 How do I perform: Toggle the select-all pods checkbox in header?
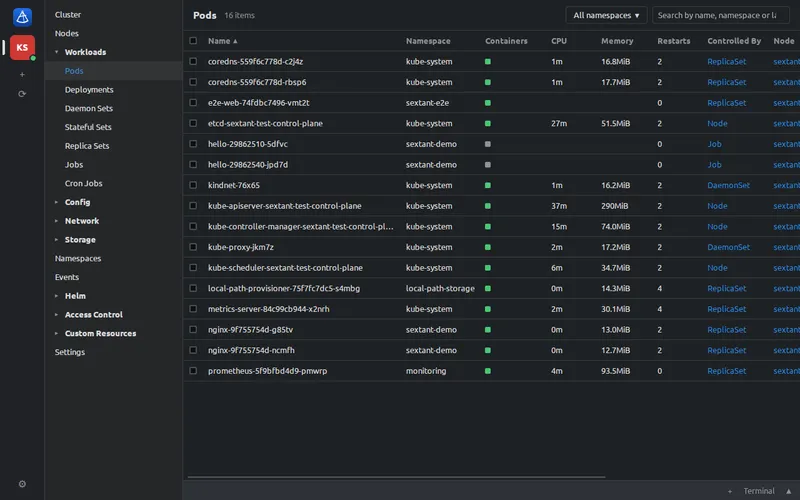click(193, 40)
